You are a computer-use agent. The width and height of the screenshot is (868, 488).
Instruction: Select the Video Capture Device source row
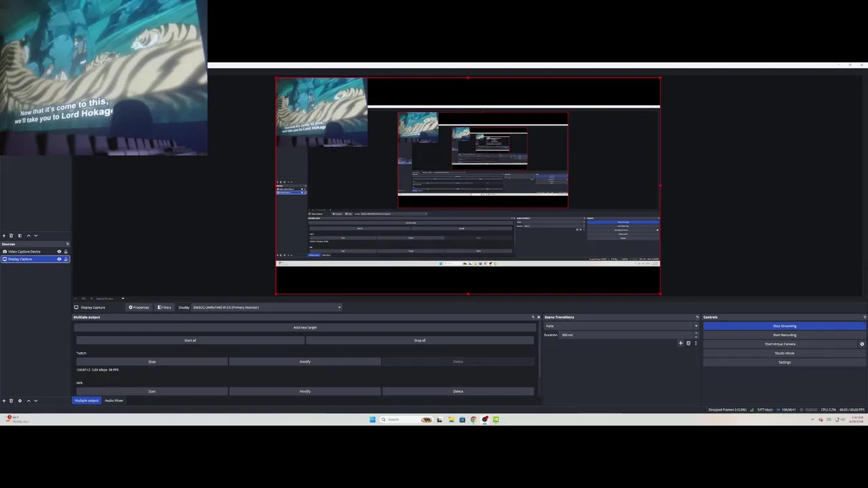(x=35, y=251)
